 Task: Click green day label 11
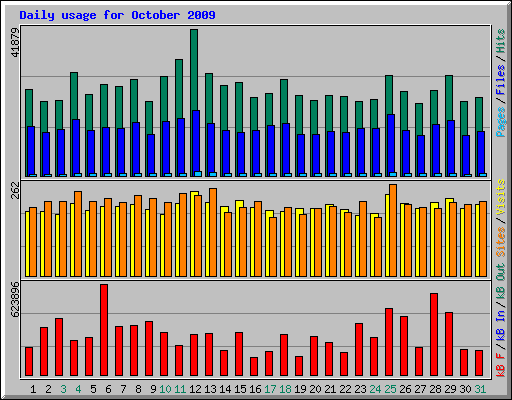(180, 389)
